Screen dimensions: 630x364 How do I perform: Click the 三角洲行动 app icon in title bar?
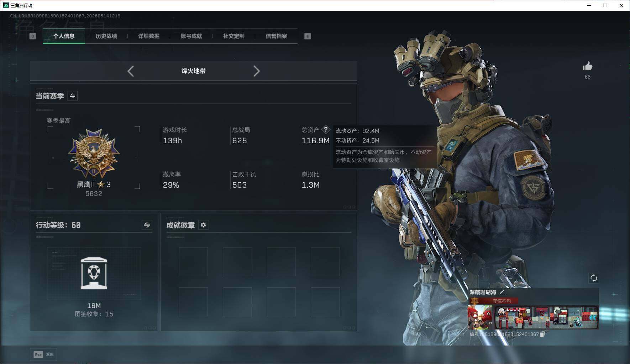coord(6,5)
